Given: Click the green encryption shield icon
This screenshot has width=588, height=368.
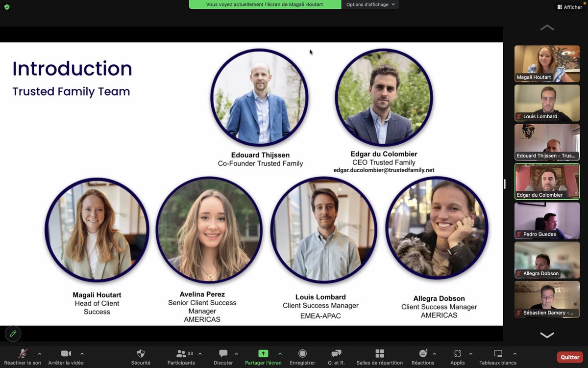Looking at the screenshot, I should point(7,7).
